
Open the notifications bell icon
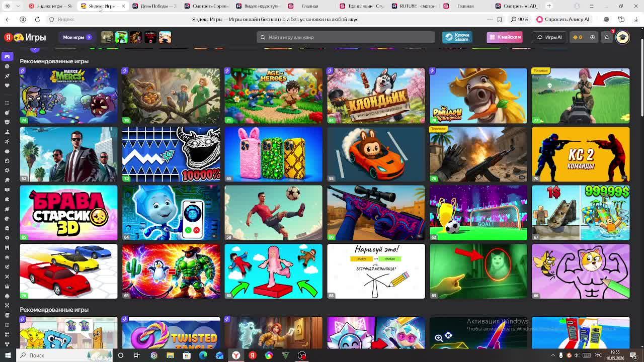coord(607,37)
